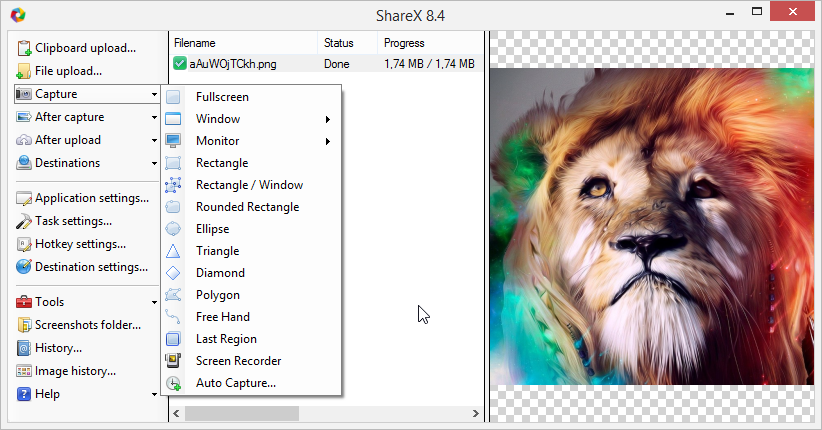Viewport: 822px width, 430px height.
Task: Sort by the Status column header
Action: click(x=348, y=43)
